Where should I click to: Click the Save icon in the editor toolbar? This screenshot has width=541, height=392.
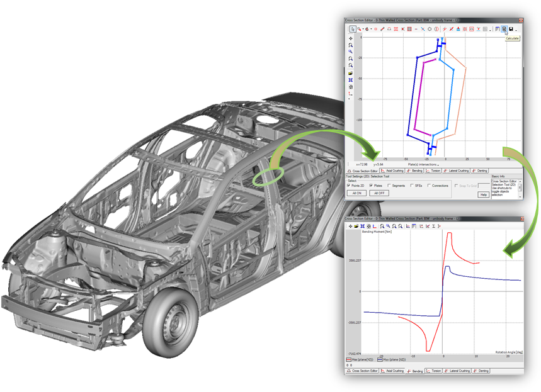point(511,28)
